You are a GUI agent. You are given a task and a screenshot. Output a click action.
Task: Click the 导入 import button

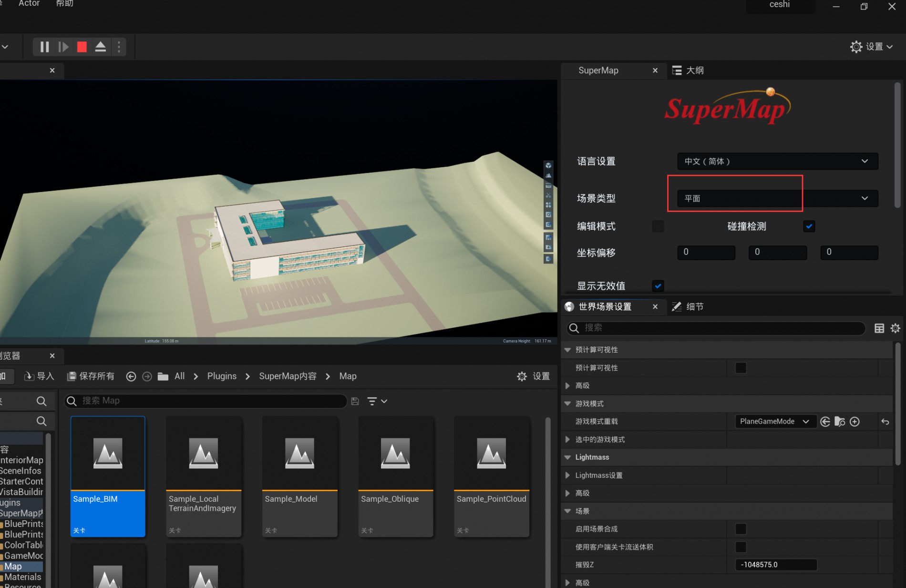pyautogui.click(x=39, y=376)
